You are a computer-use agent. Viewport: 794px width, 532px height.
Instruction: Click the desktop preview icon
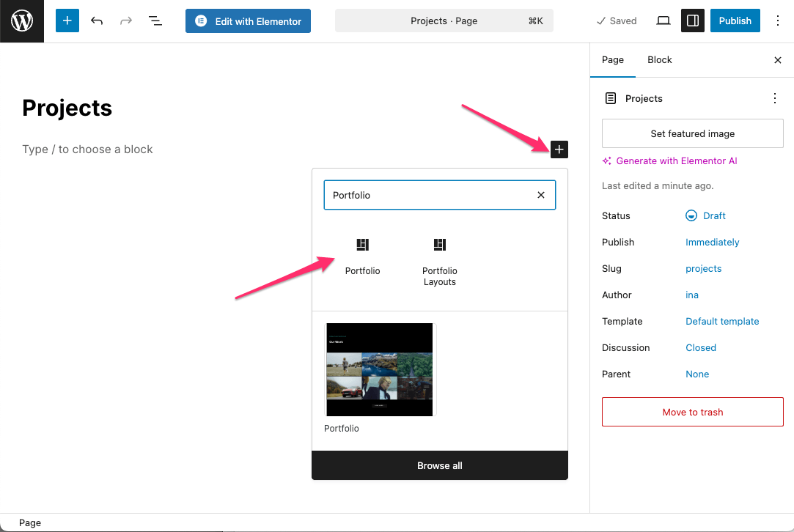(663, 21)
